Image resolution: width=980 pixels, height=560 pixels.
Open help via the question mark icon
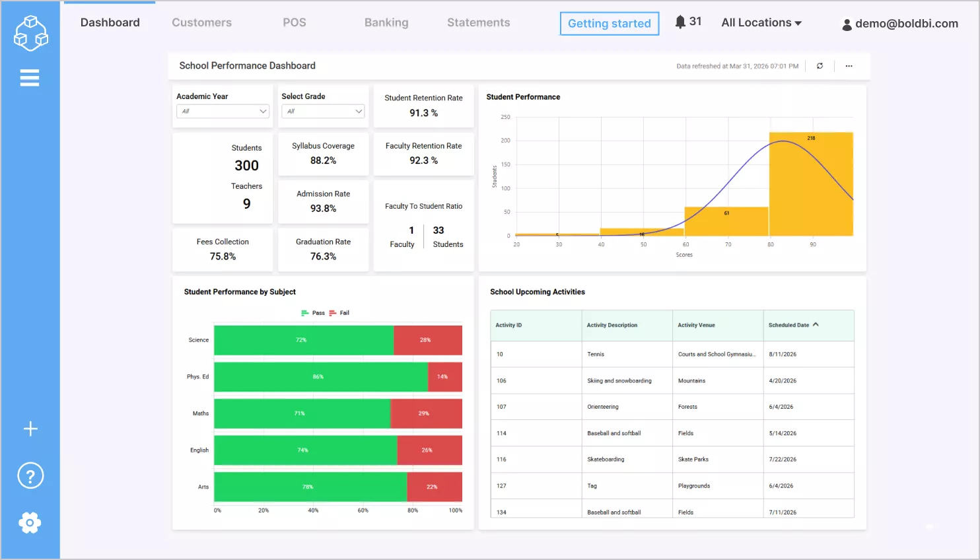click(x=30, y=475)
